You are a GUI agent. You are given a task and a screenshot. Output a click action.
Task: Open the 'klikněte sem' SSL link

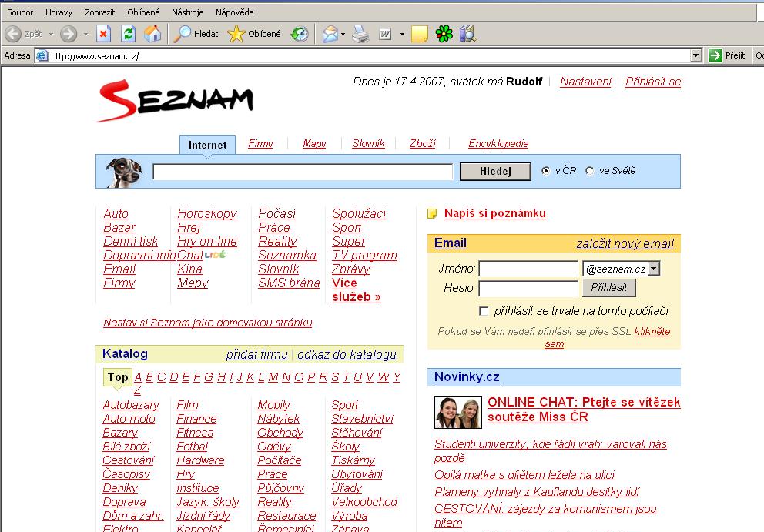coord(652,332)
